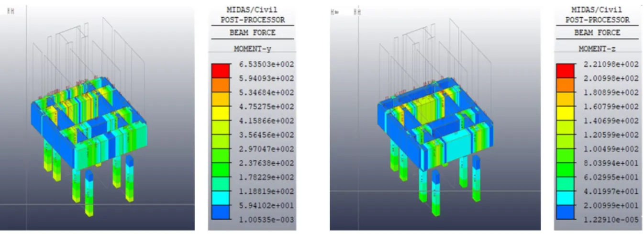Click BEAM FORCE header in MOMENT-z legend
The image size is (644, 234).
(597, 33)
